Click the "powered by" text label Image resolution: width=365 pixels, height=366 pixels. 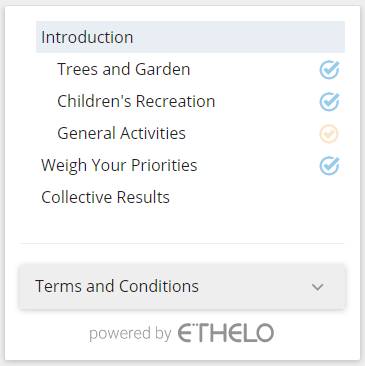(x=130, y=334)
